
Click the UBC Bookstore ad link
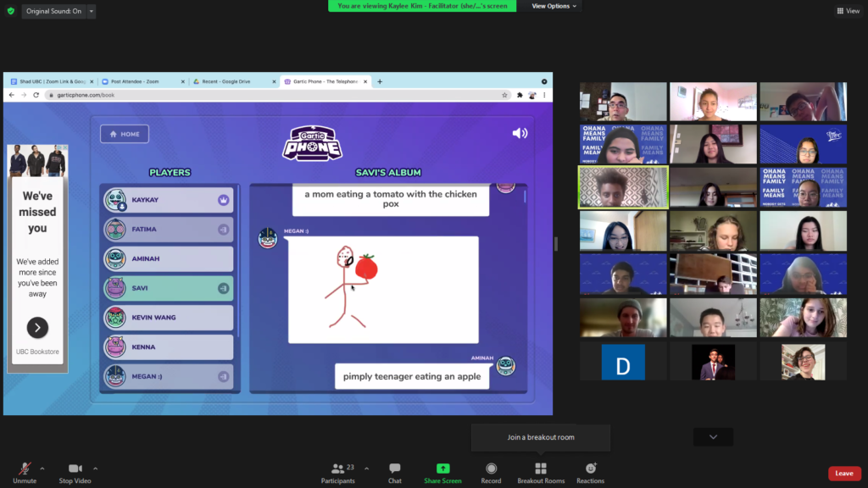[37, 352]
